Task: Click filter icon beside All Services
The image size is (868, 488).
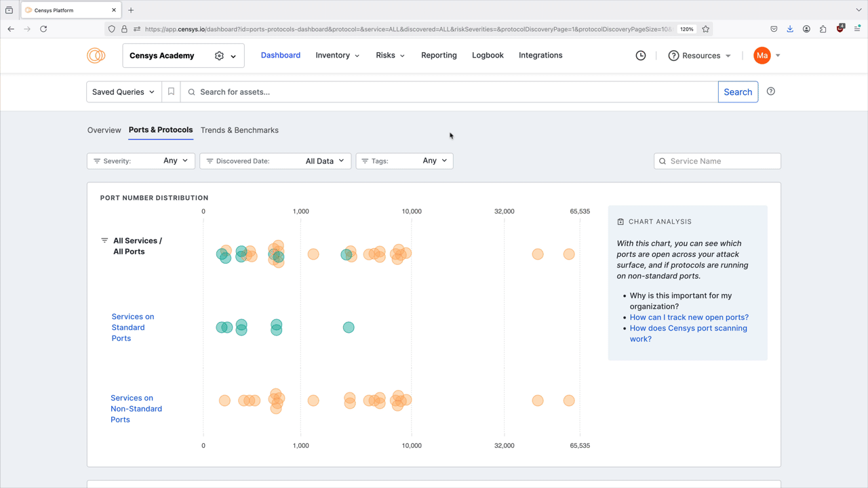Action: tap(104, 241)
